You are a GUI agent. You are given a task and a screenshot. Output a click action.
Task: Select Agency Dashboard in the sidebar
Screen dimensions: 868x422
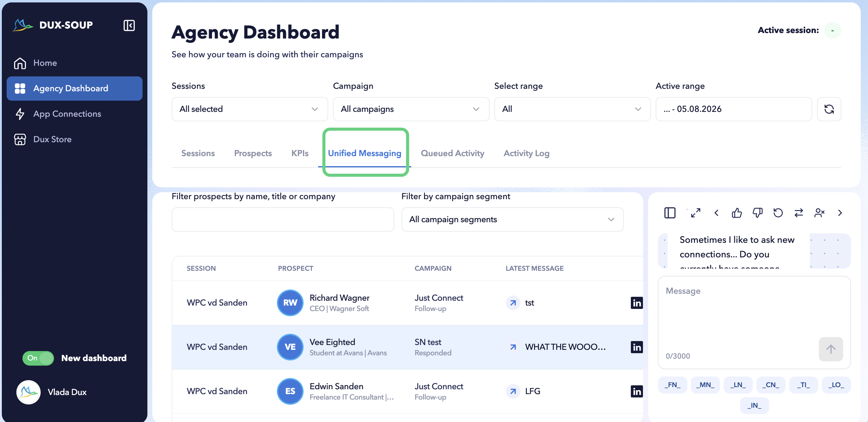(75, 88)
